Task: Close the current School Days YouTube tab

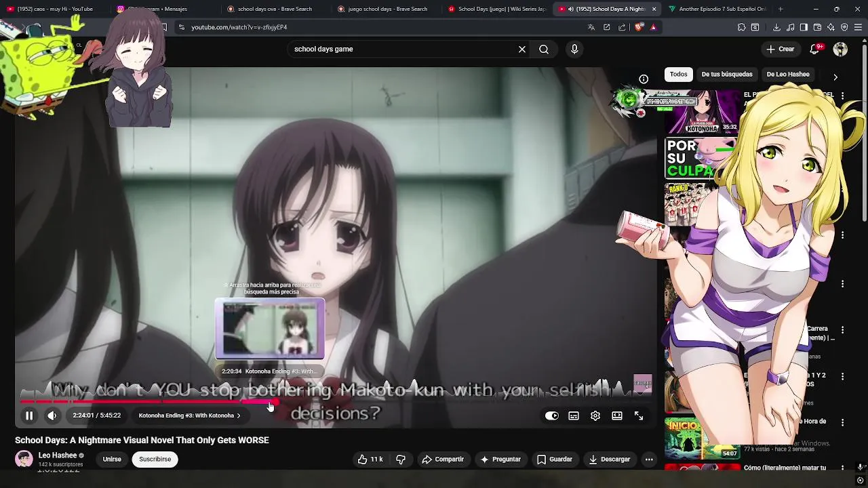Action: point(654,9)
